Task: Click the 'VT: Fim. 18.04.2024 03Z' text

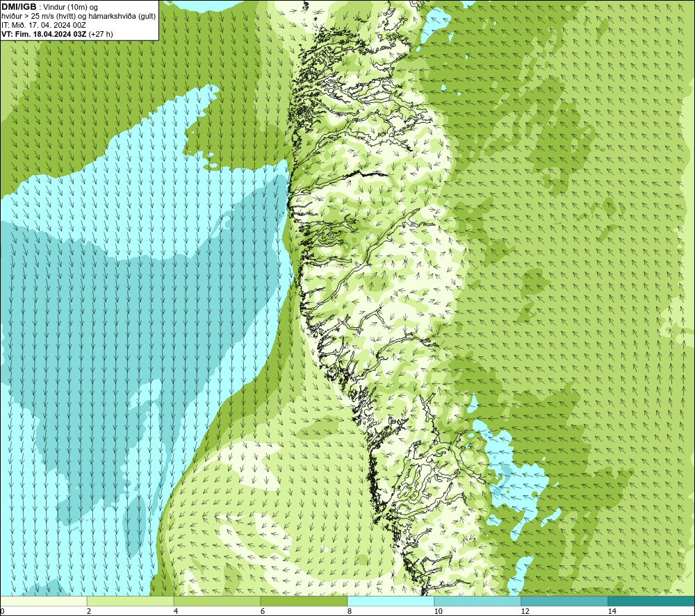Action: [x=44, y=34]
